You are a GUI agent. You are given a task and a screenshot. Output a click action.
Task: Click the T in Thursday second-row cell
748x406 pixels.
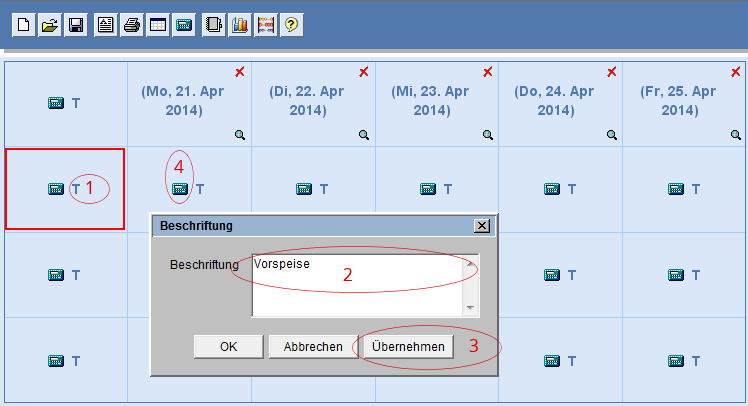coord(572,275)
